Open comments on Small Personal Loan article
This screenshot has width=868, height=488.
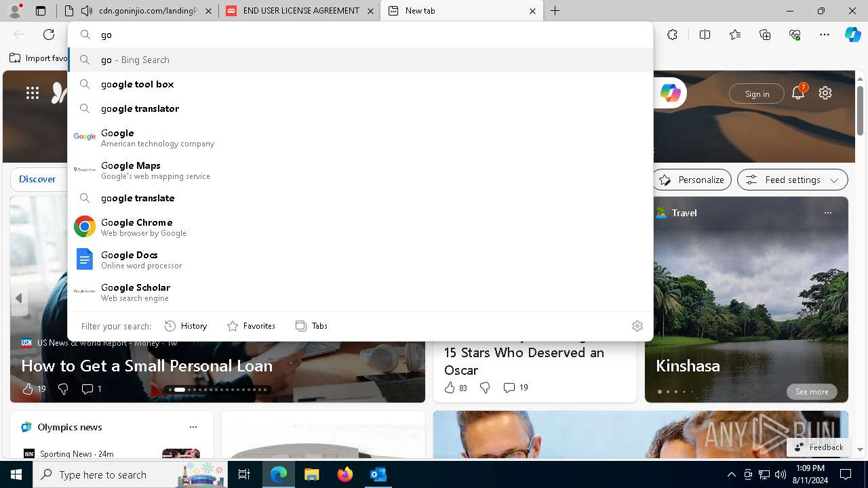[x=91, y=389]
